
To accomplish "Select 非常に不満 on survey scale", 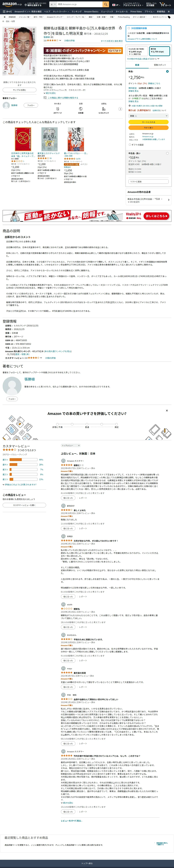I will coord(57,424).
